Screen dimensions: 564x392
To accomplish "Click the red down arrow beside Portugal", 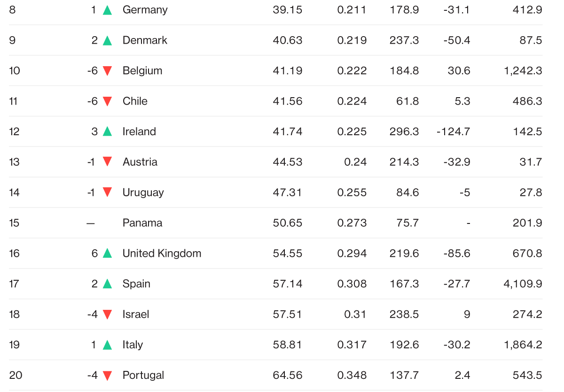I will coord(107,376).
